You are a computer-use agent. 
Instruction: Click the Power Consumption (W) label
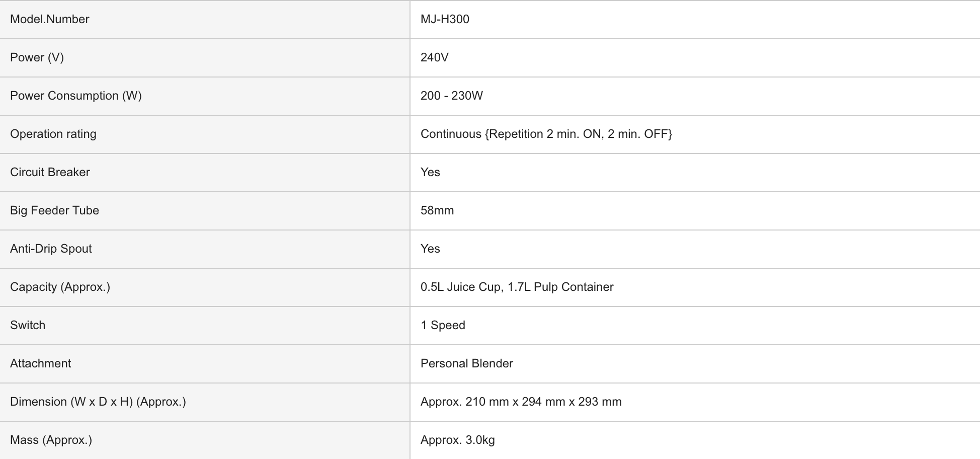click(75, 96)
